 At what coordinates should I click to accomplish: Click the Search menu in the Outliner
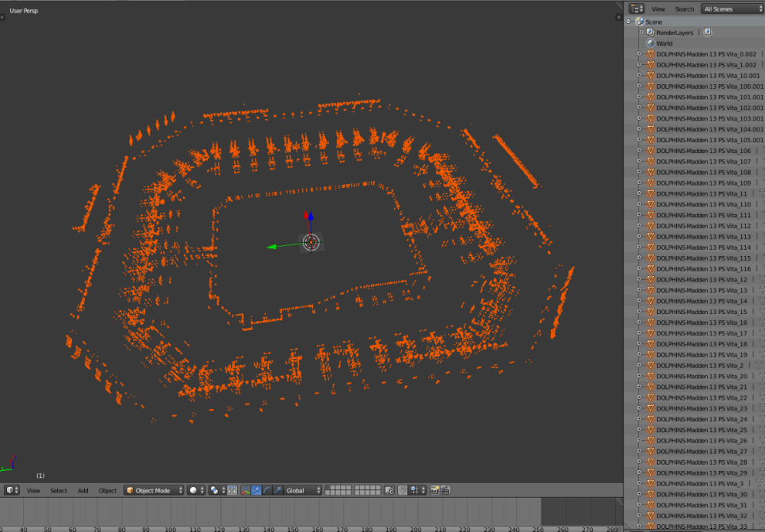coord(684,8)
